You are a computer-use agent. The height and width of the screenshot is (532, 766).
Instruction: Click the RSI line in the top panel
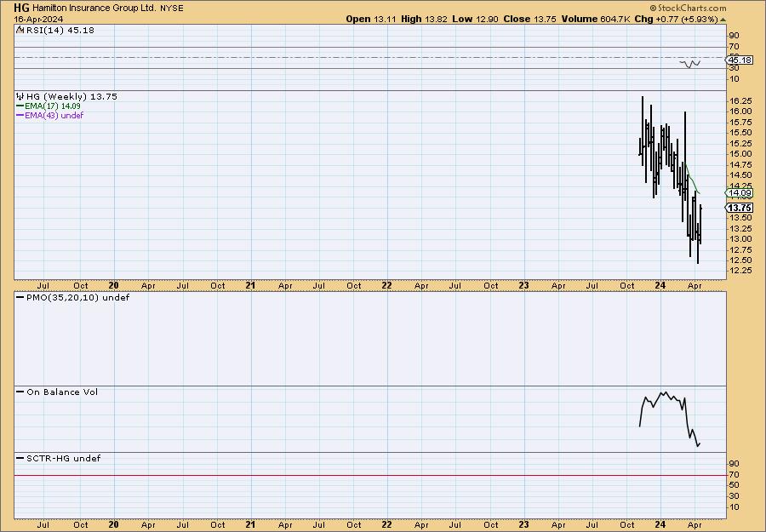coord(689,64)
